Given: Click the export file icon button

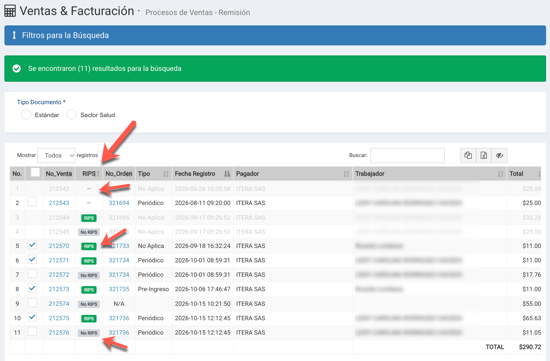Looking at the screenshot, I should [x=484, y=155].
